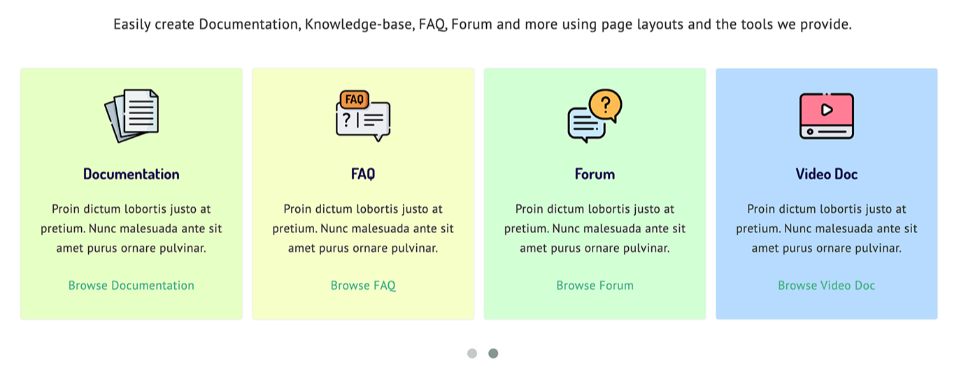This screenshot has width=980, height=371.
Task: Click the Video Doc card heading
Action: point(827,174)
